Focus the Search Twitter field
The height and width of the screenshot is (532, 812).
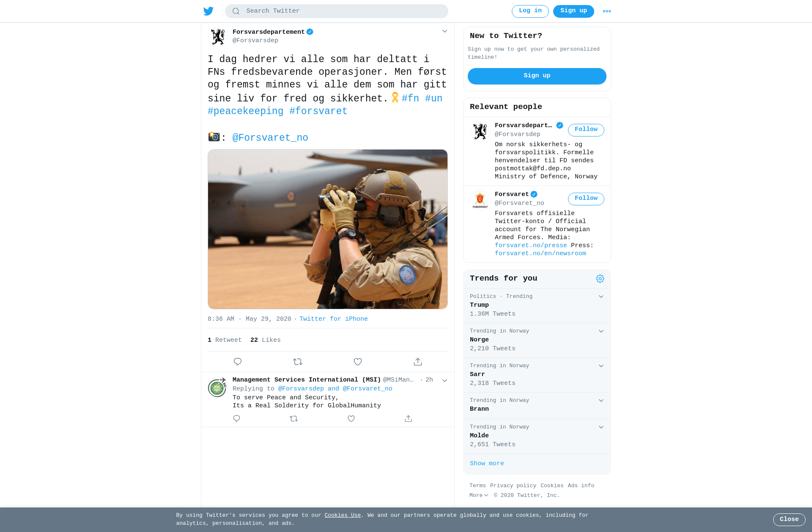coord(337,11)
